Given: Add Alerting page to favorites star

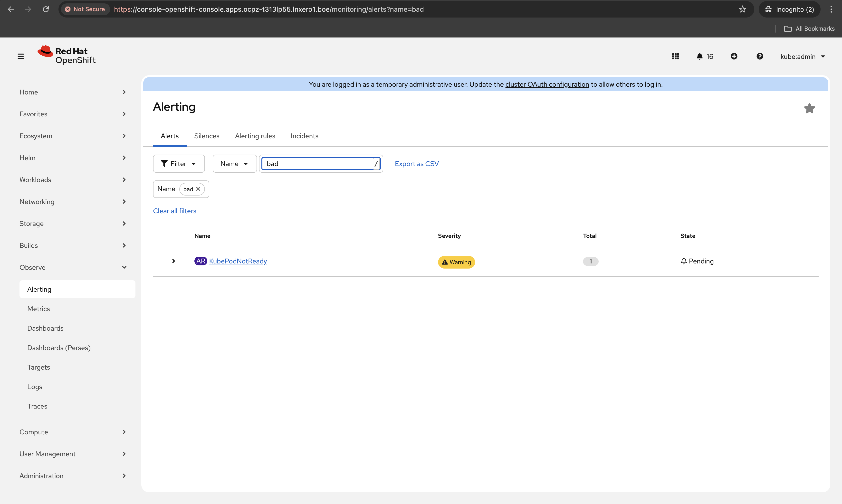Looking at the screenshot, I should pos(809,108).
